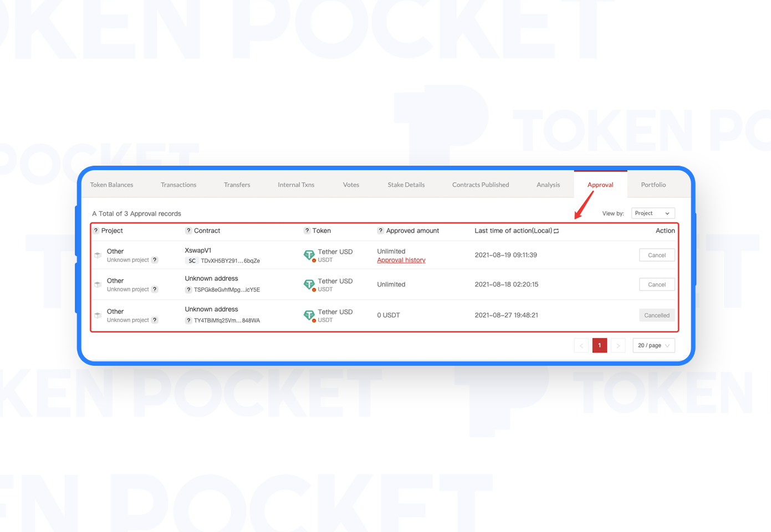
Task: Click help icon beside Token column header
Action: (307, 231)
